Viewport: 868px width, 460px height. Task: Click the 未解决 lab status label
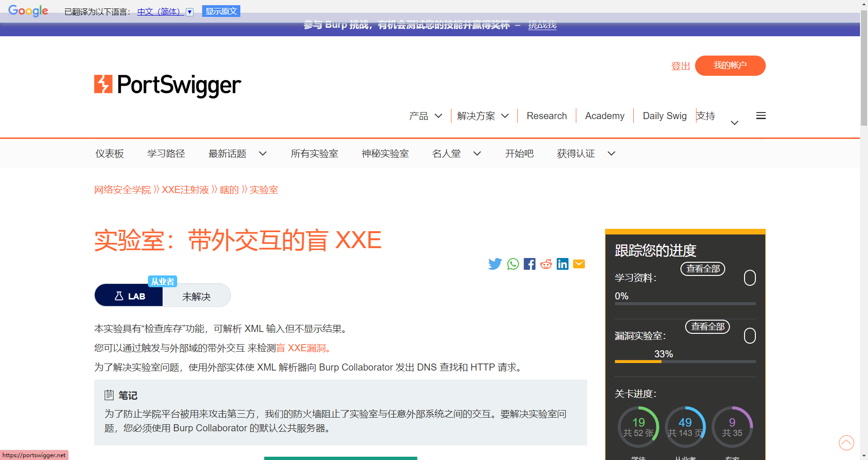197,297
